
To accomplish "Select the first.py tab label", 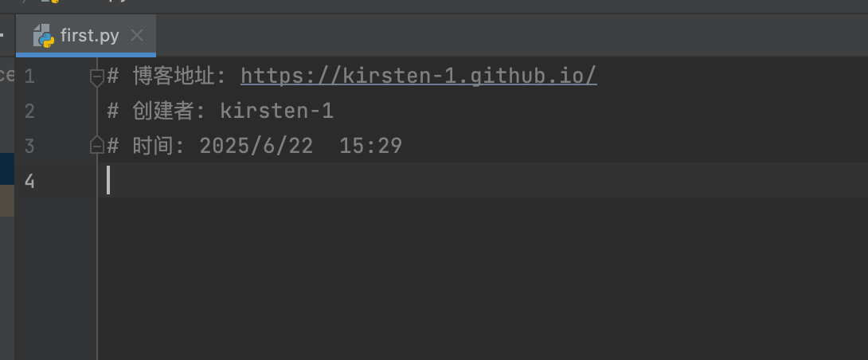I will [90, 36].
